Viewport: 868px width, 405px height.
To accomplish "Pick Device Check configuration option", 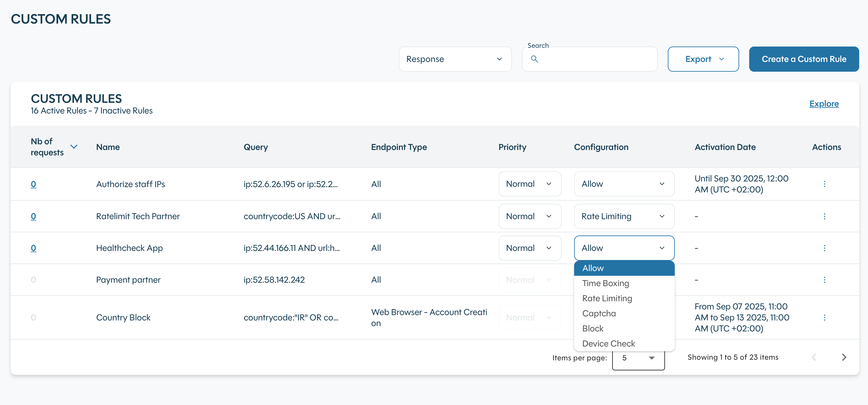I will (x=608, y=343).
